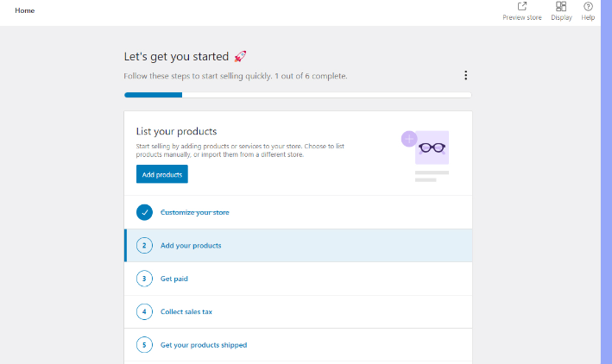Open the Add your products task

click(x=191, y=245)
